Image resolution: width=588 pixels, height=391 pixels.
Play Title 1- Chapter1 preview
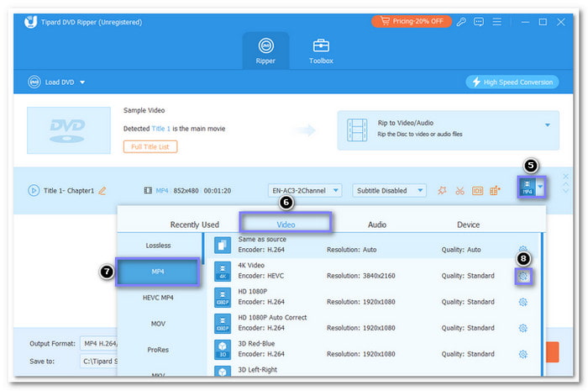[34, 191]
